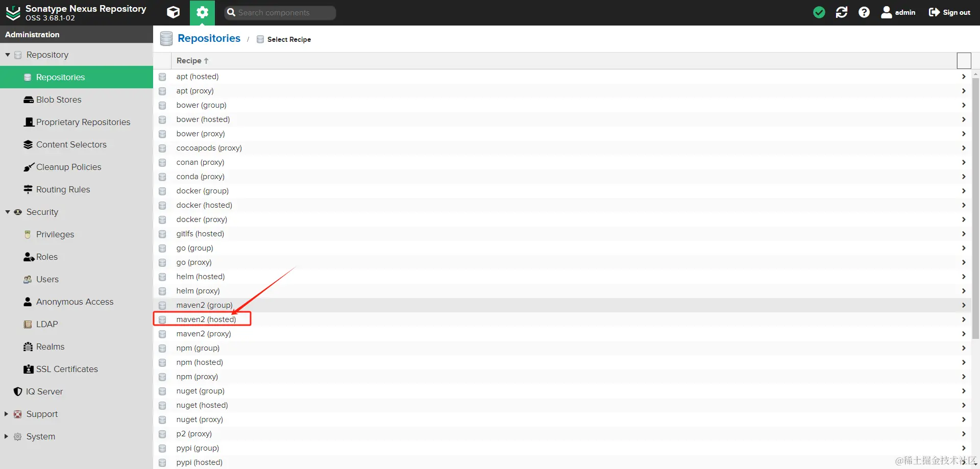Select the nuget (proxy) recipe
Image resolution: width=980 pixels, height=469 pixels.
point(561,419)
